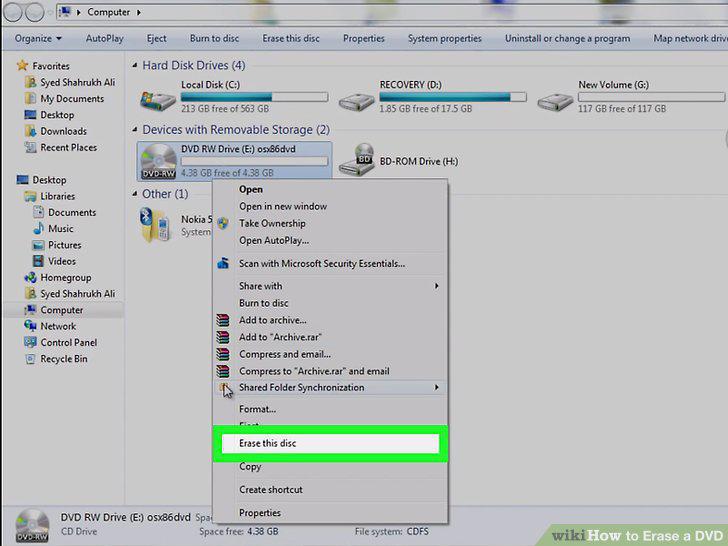This screenshot has width=728, height=546.
Task: Click the Network icon in sidebar
Action: [30, 326]
